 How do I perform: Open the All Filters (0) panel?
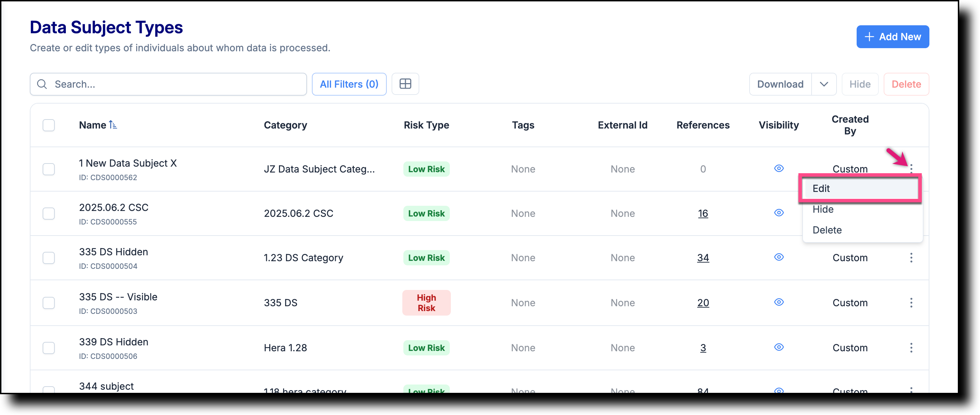coord(349,84)
